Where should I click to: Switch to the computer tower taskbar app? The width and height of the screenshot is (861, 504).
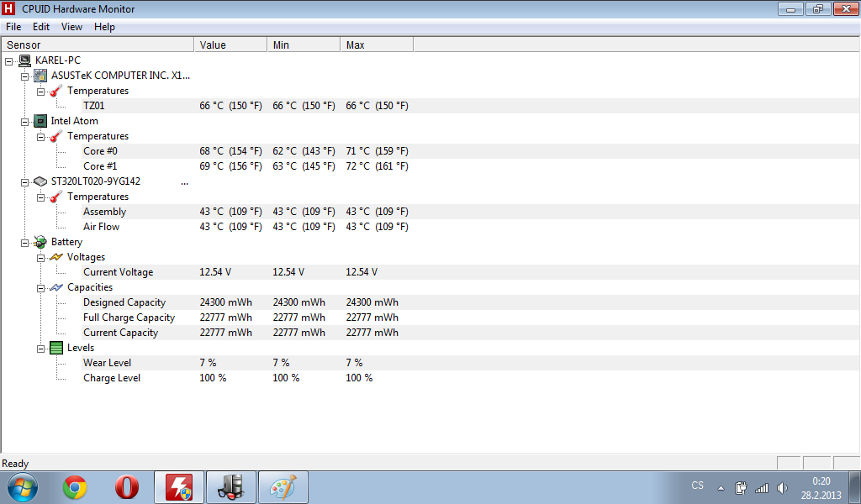click(231, 487)
